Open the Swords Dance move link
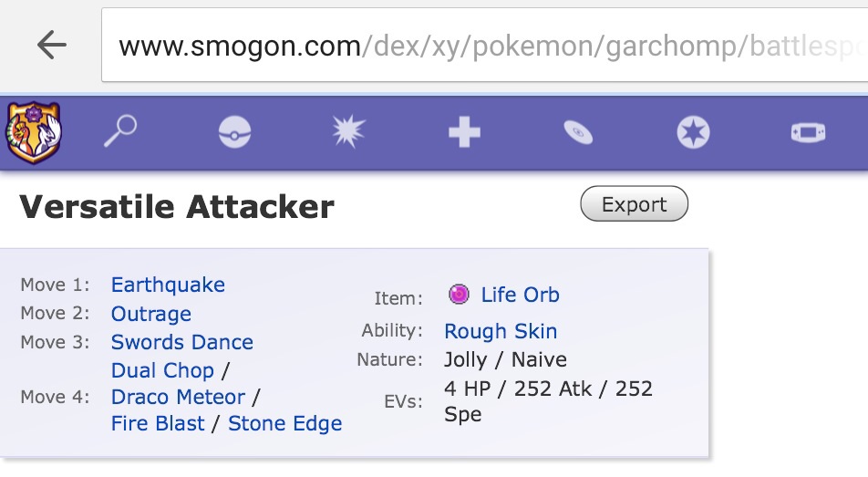Screen dimensions: 868x477 182,342
